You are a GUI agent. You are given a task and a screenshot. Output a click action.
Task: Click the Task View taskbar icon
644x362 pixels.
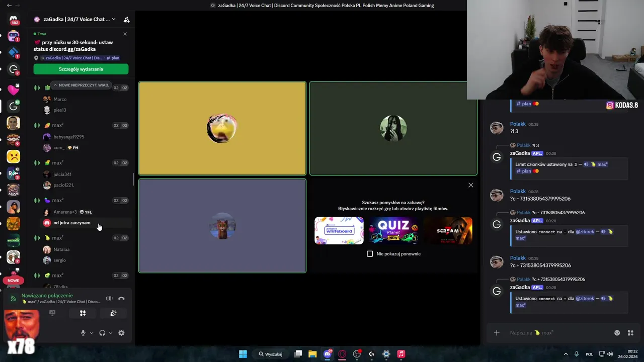[x=298, y=354]
